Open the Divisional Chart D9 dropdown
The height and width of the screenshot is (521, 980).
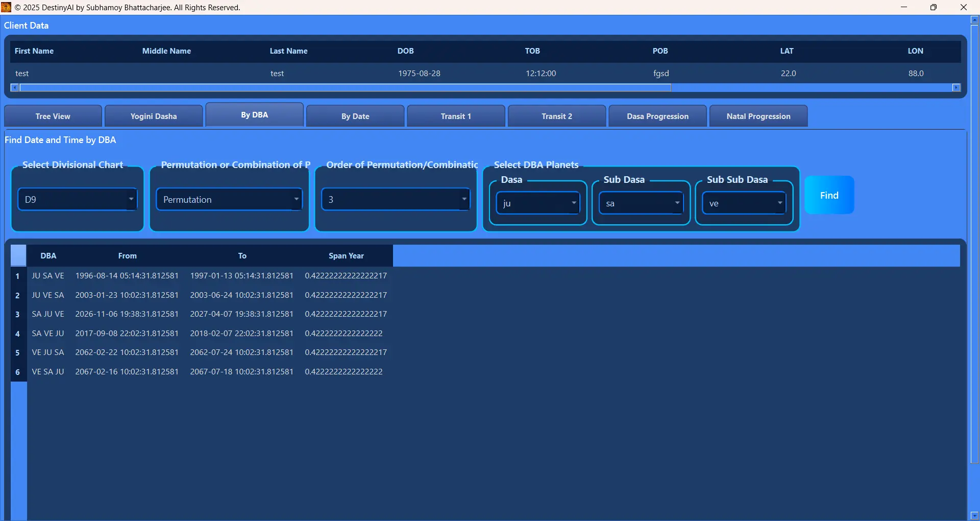click(78, 200)
